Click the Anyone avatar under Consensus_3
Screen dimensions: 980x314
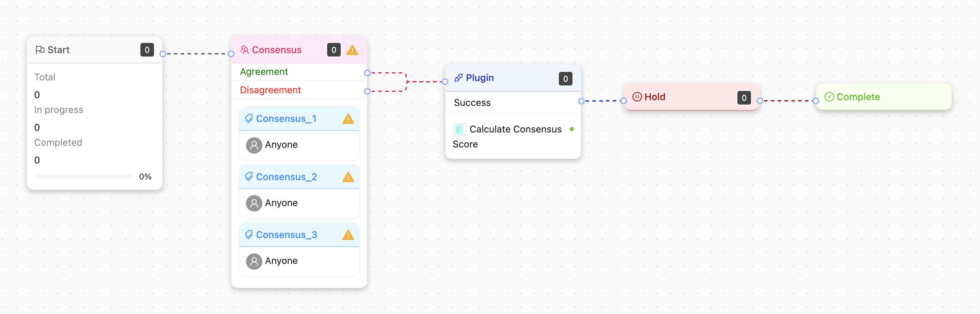pyautogui.click(x=254, y=261)
